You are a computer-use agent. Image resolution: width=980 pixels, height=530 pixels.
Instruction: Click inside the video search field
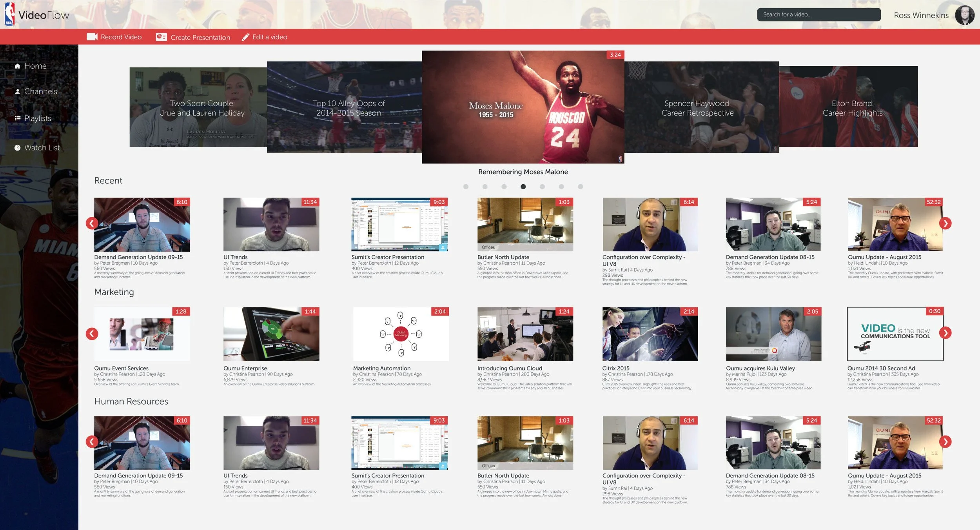click(x=819, y=15)
